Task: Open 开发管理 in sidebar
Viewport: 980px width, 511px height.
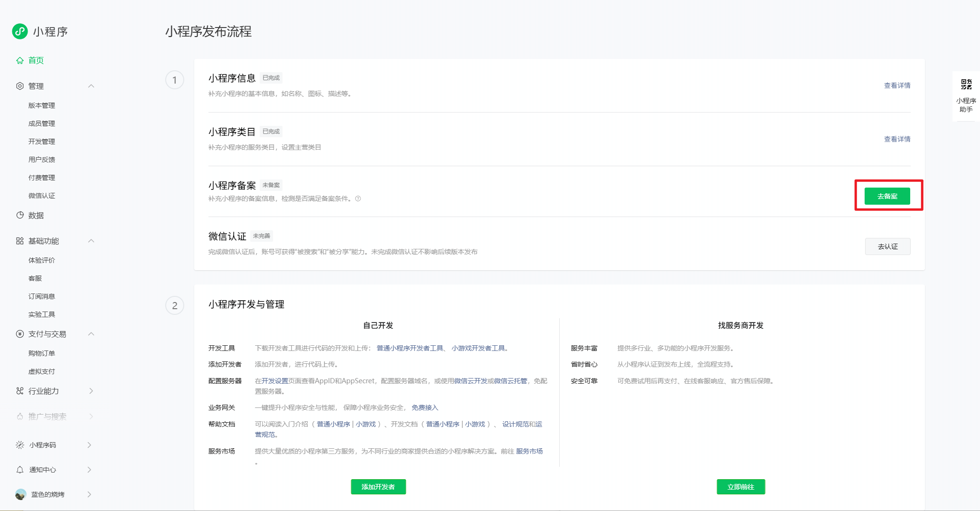Action: pyautogui.click(x=42, y=142)
